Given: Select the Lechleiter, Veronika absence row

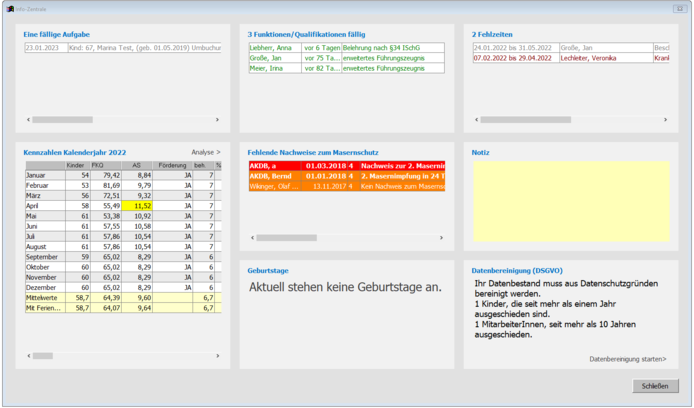Looking at the screenshot, I should click(x=570, y=58).
